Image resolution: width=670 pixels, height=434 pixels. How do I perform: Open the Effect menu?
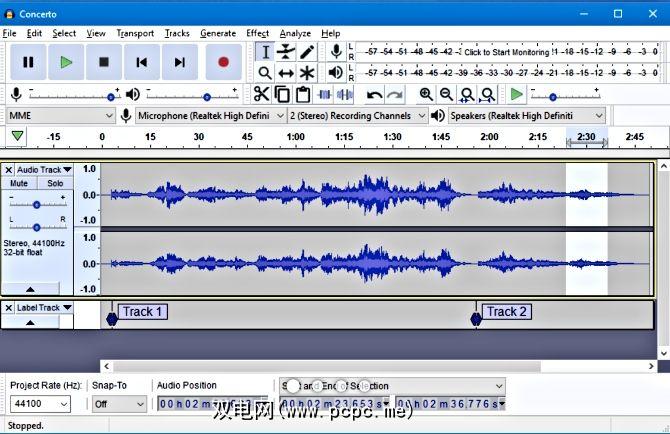[257, 33]
